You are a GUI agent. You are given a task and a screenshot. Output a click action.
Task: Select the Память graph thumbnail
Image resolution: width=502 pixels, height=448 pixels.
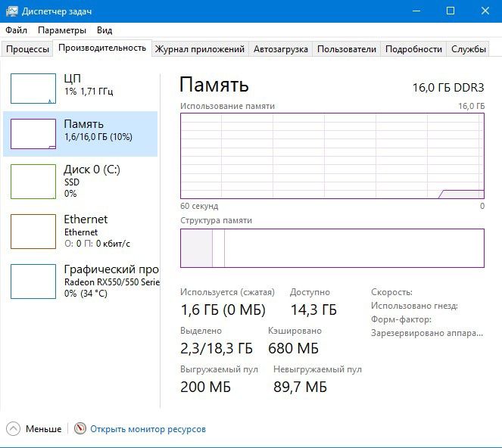tap(33, 133)
